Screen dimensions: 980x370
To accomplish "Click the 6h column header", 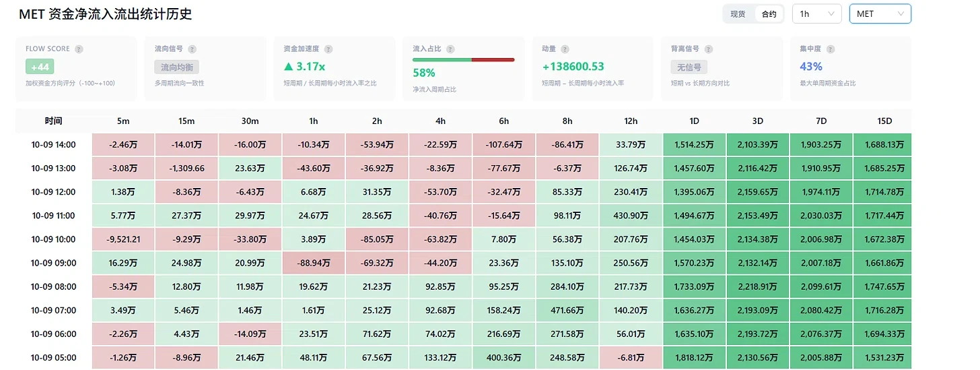I will tap(504, 121).
